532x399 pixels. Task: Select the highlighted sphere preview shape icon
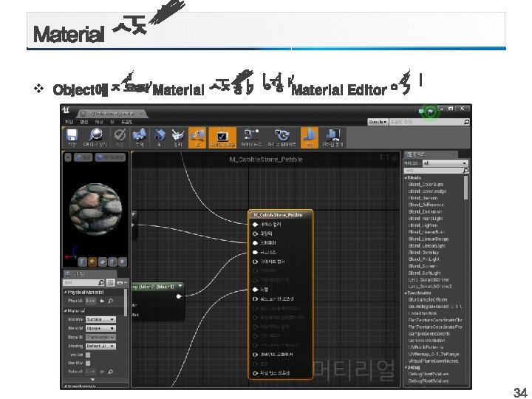pos(92,262)
